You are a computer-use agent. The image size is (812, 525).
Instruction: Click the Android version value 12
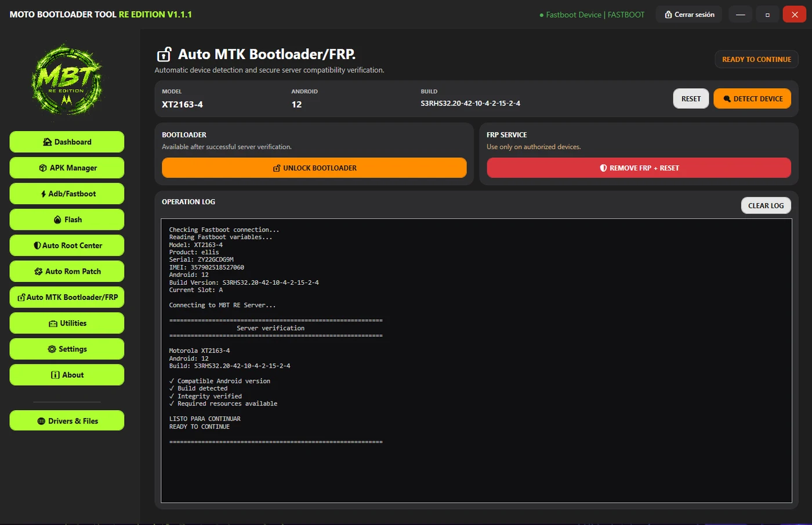coord(296,104)
